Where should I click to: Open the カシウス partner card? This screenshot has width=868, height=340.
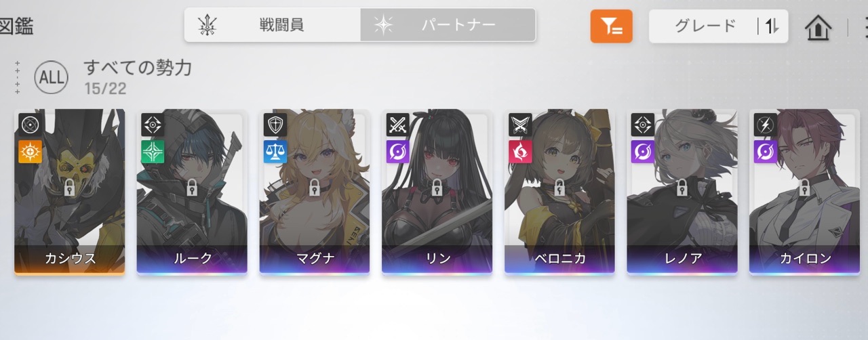tap(69, 192)
